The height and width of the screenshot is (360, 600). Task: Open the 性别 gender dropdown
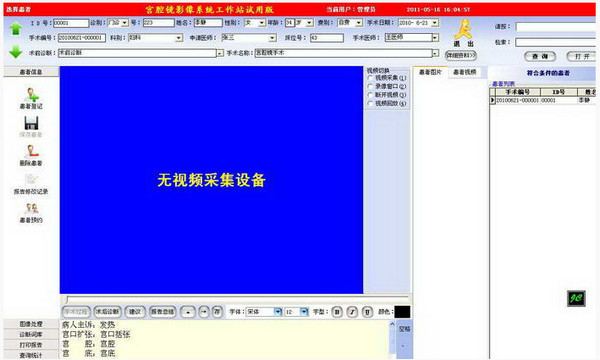262,23
